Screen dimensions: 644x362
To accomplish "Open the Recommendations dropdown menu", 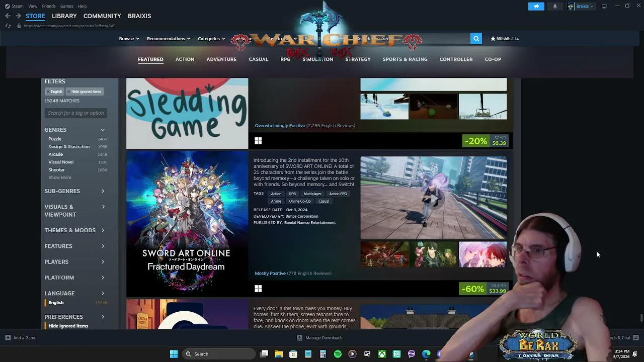I will pyautogui.click(x=169, y=39).
